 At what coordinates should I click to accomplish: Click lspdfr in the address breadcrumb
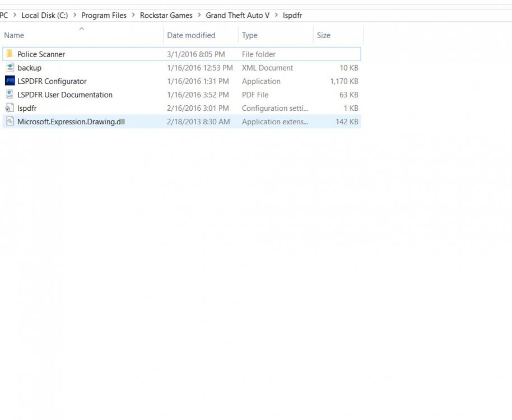(292, 15)
